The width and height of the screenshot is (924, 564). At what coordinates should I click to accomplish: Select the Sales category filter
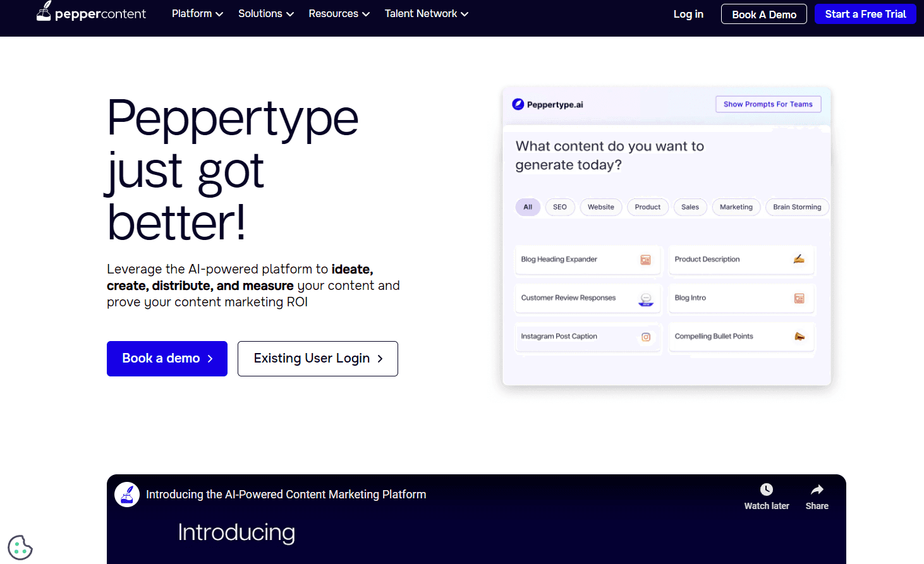690,207
